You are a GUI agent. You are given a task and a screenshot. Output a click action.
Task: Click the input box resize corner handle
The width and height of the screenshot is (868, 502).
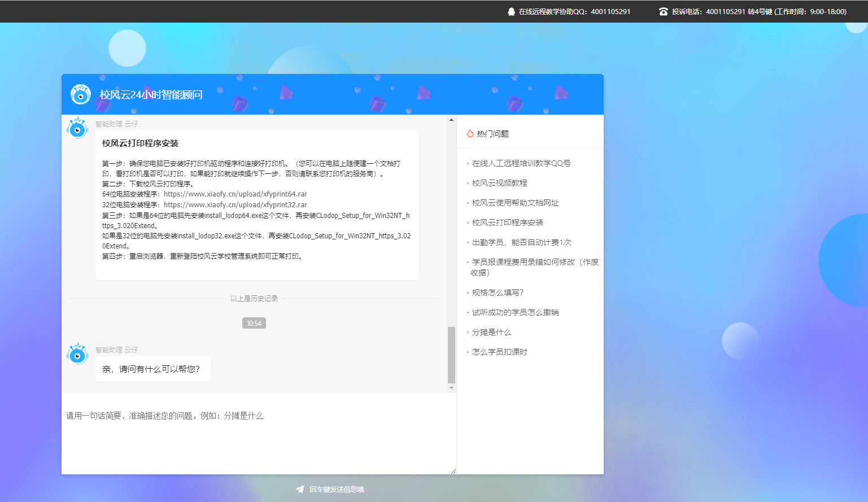coord(453,471)
